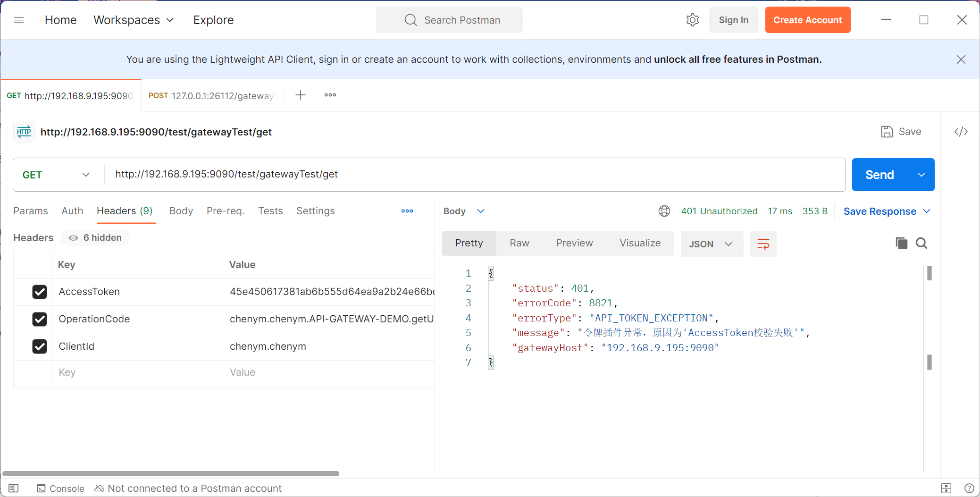
Task: Select the Raw response view tab
Action: pos(519,243)
